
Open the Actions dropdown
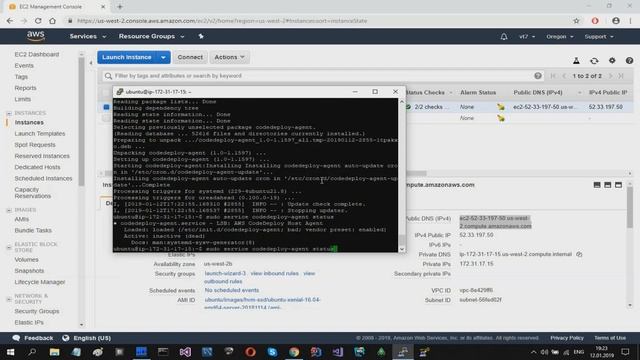pyautogui.click(x=229, y=57)
